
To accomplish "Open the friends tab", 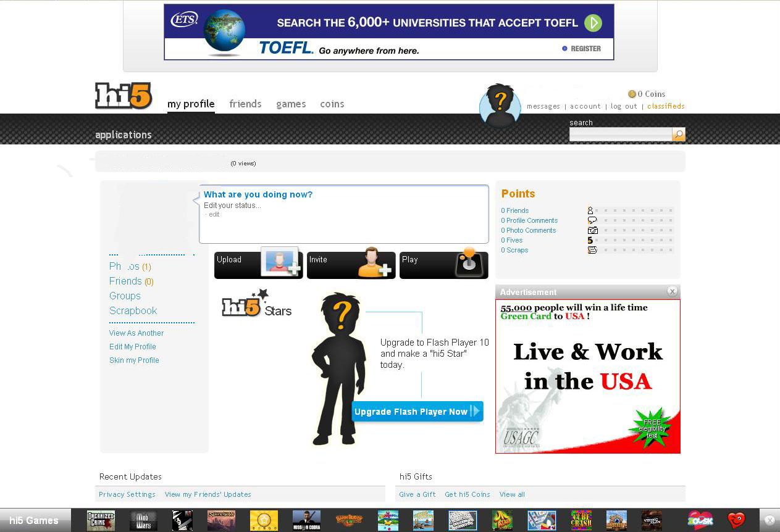I will (x=245, y=104).
